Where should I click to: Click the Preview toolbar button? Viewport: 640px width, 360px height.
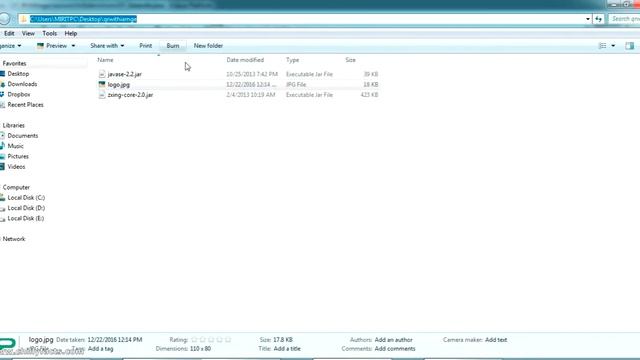click(x=52, y=46)
